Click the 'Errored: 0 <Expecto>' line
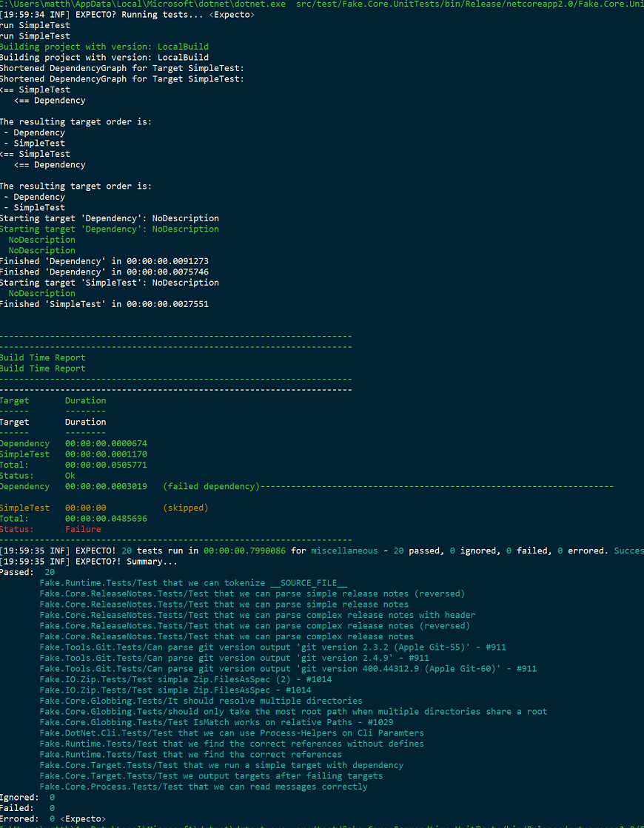The height and width of the screenshot is (828, 644). pyautogui.click(x=53, y=819)
